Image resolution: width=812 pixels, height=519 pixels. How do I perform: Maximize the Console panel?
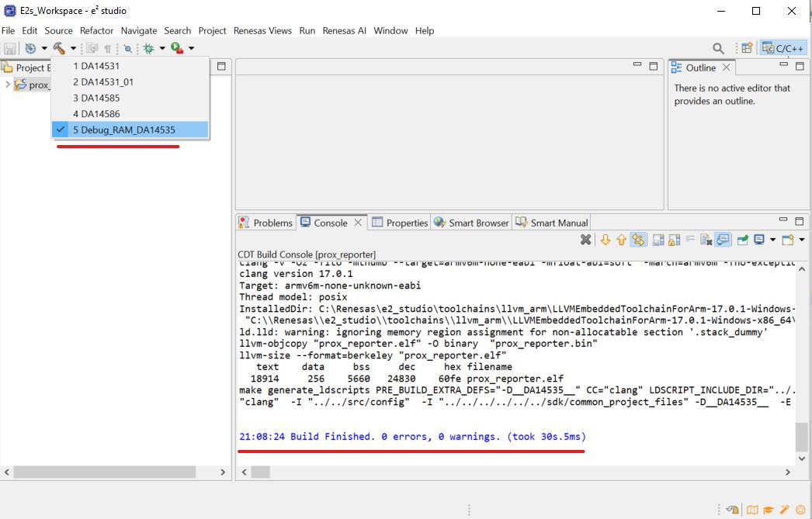pos(800,221)
